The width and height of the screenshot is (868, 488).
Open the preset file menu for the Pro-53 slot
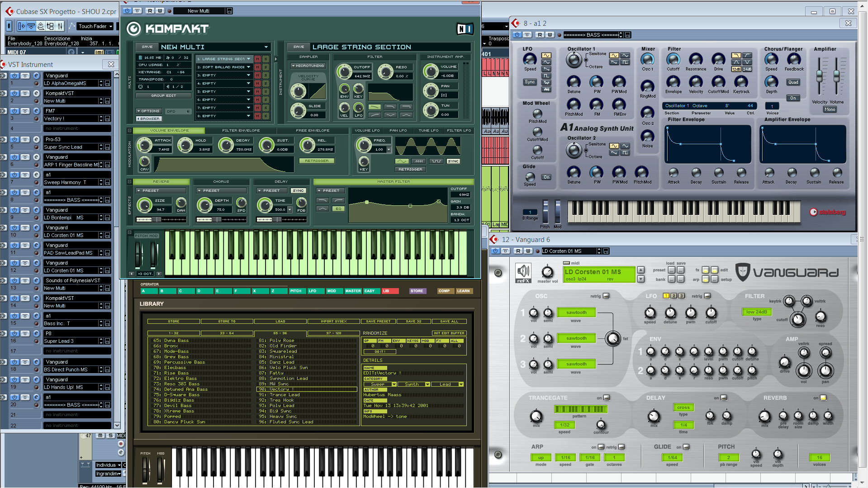tap(108, 147)
